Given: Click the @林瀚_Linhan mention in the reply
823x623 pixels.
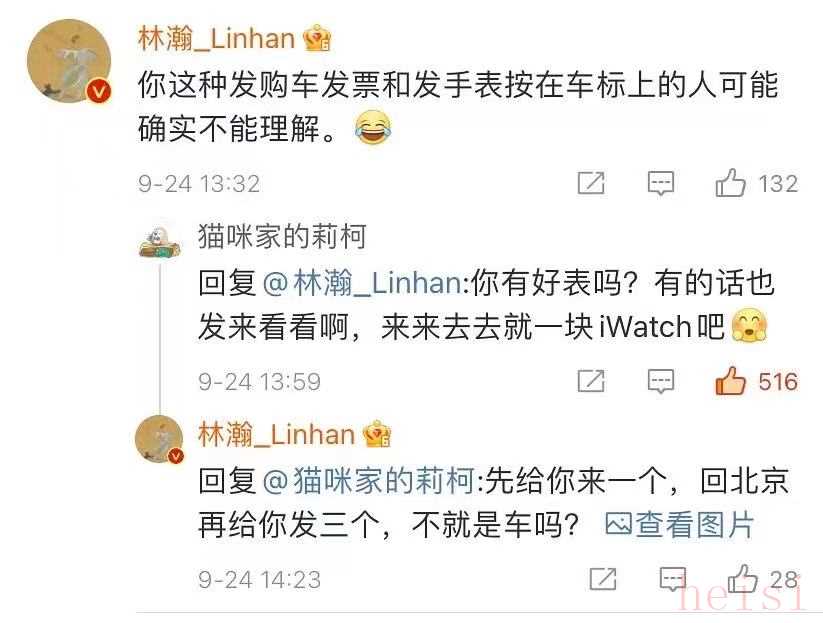Looking at the screenshot, I should coord(361,283).
